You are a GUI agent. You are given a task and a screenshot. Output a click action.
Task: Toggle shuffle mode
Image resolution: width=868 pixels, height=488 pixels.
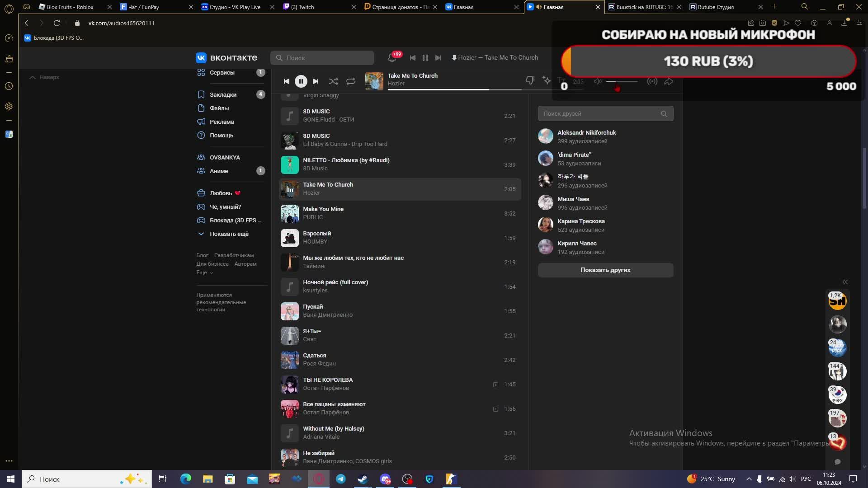point(333,81)
